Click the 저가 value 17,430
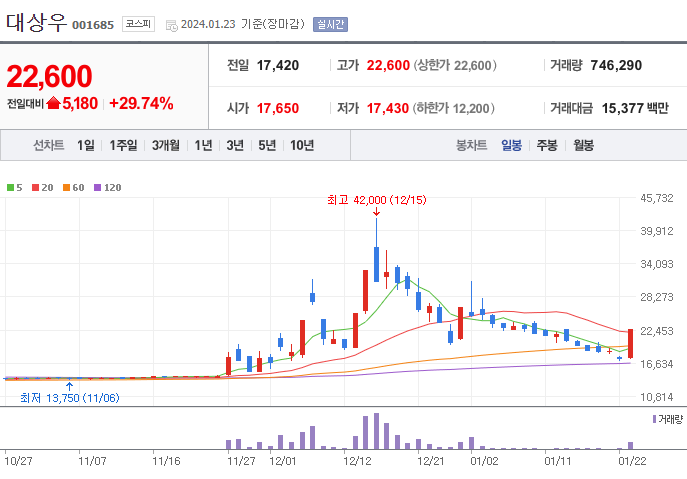Viewport: 687px width, 479px height. click(387, 108)
